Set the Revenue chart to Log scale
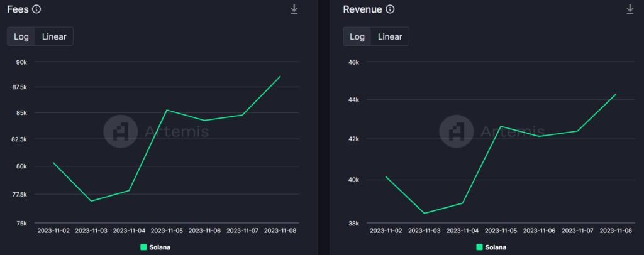This screenshot has height=255, width=644. point(357,36)
